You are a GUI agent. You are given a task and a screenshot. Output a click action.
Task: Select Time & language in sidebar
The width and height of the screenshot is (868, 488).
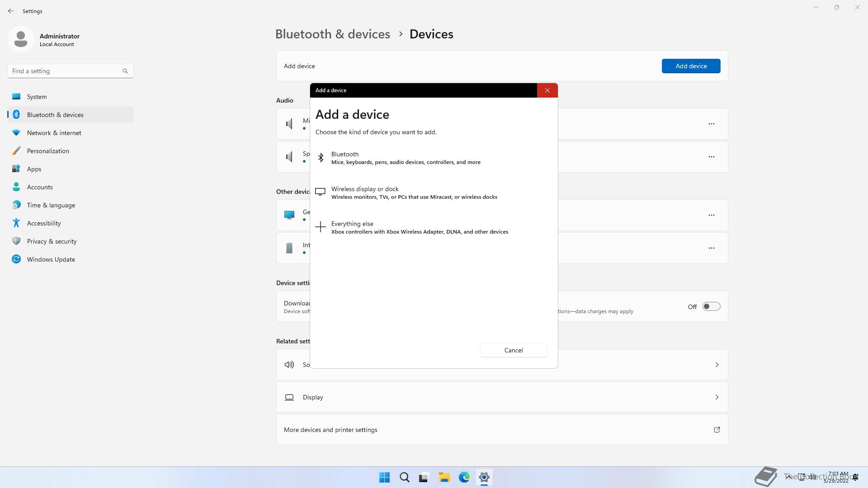pyautogui.click(x=51, y=205)
